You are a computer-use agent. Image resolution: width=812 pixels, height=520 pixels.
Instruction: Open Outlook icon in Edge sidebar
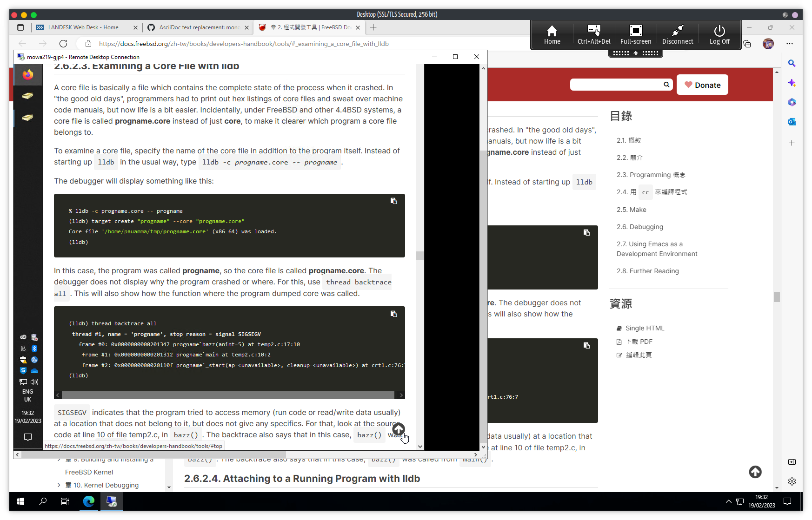(x=792, y=122)
